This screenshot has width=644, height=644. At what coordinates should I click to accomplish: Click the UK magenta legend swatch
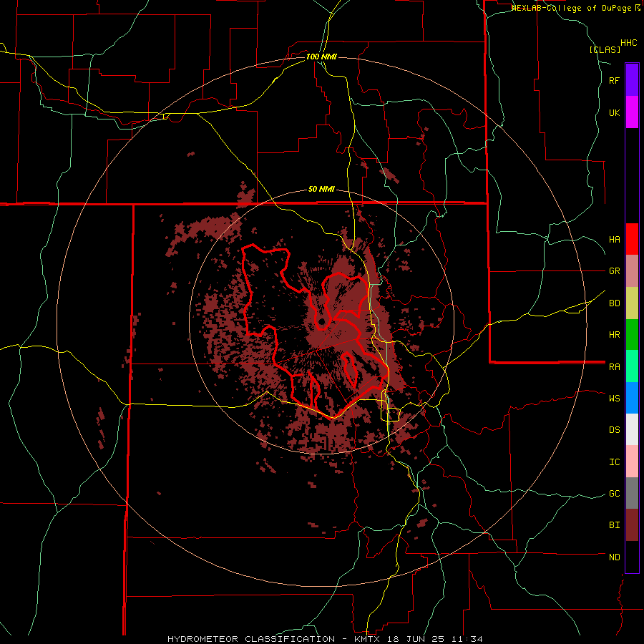pos(632,112)
